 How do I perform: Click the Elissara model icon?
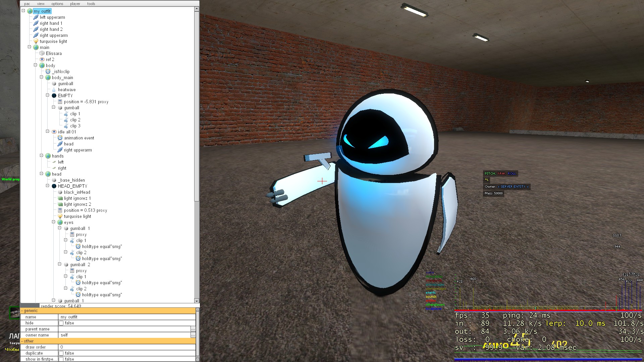pos(42,53)
